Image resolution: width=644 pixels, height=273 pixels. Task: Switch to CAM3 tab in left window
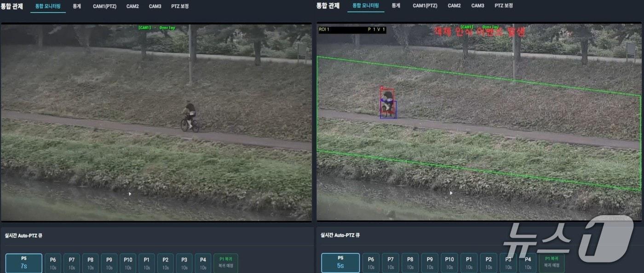tap(155, 6)
